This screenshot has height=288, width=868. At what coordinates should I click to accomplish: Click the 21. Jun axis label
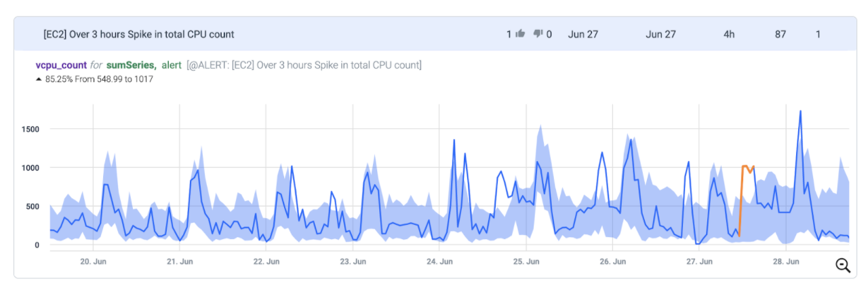pyautogui.click(x=180, y=261)
